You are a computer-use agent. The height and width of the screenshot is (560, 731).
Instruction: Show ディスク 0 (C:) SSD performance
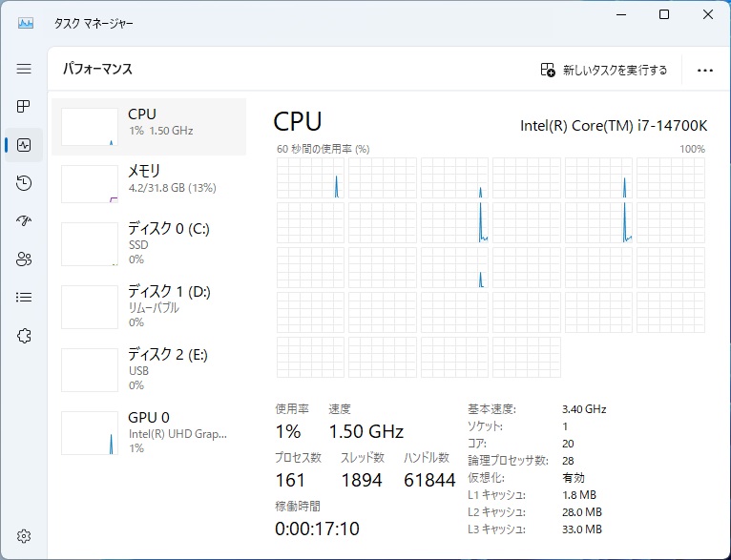[148, 244]
